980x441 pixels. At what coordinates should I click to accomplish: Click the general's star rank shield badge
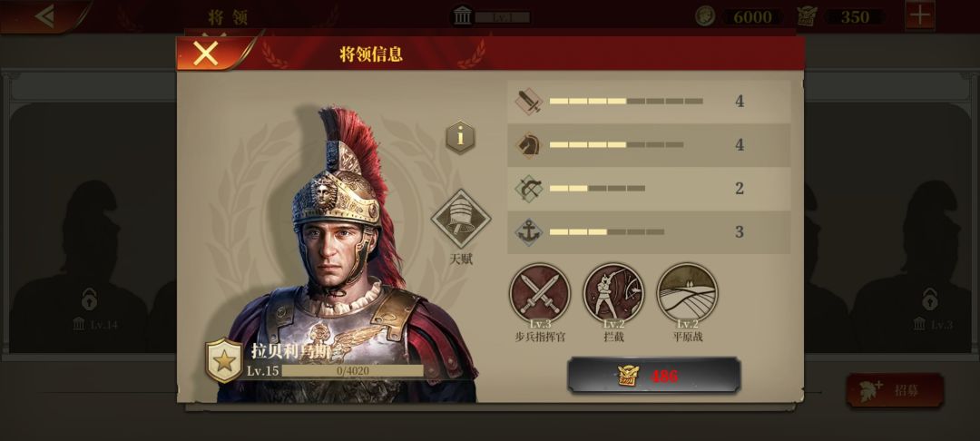coord(224,360)
